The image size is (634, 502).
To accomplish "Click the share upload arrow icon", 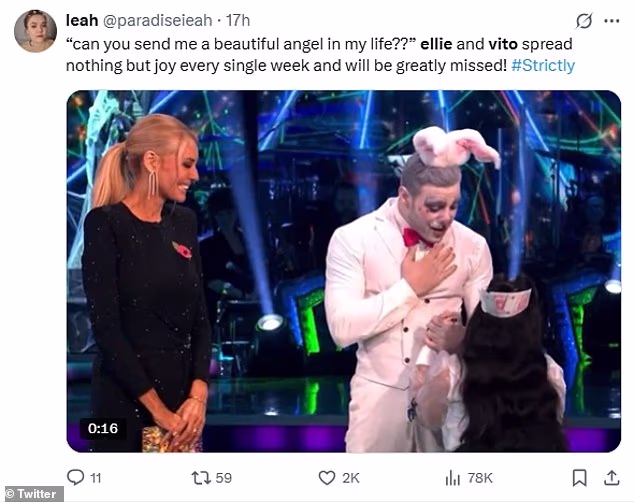I will click(611, 477).
